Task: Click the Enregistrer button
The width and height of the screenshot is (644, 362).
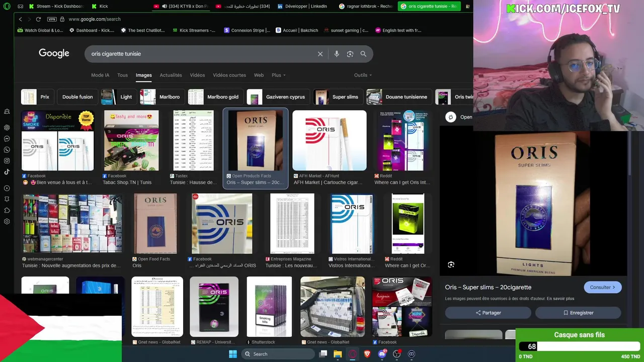Action: [x=578, y=313]
